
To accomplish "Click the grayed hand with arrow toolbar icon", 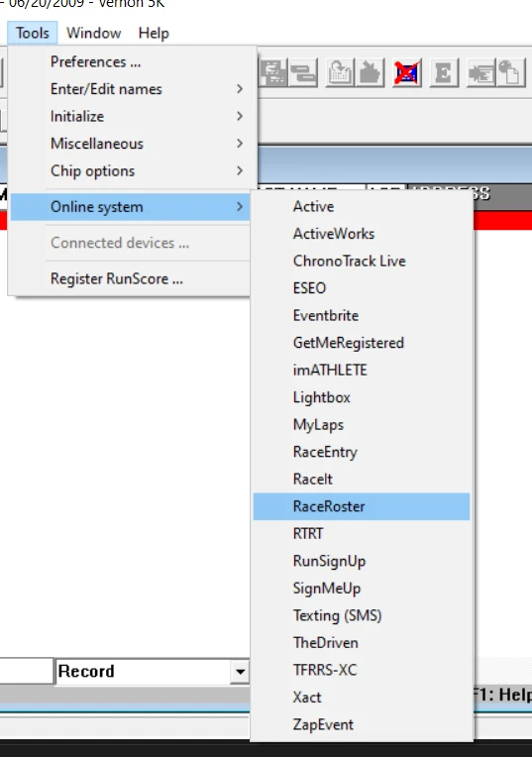I will (370, 73).
